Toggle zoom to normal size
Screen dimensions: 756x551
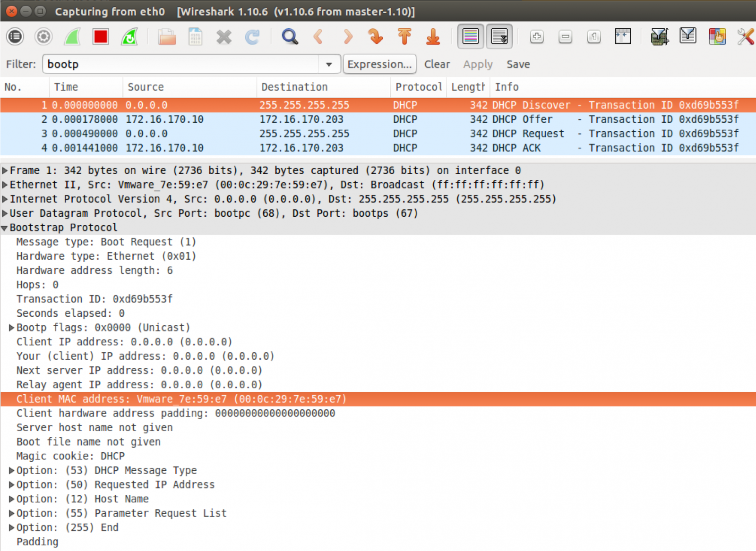click(593, 36)
